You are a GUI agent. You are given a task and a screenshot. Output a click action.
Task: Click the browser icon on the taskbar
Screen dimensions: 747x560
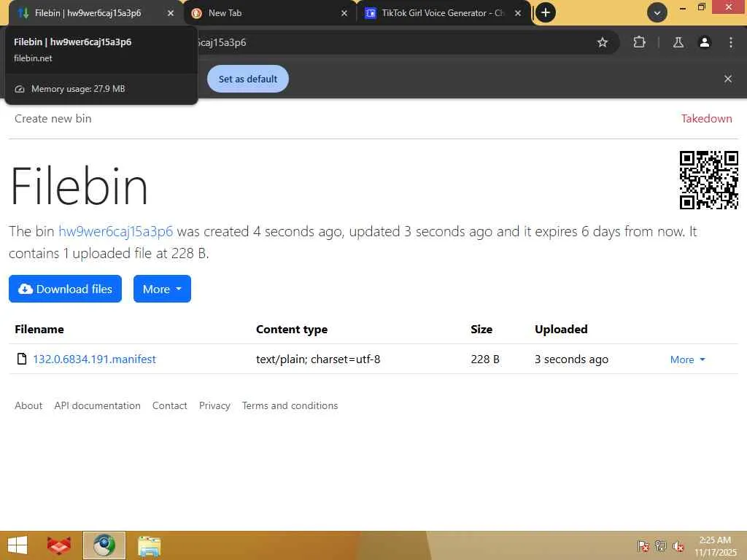pyautogui.click(x=104, y=545)
